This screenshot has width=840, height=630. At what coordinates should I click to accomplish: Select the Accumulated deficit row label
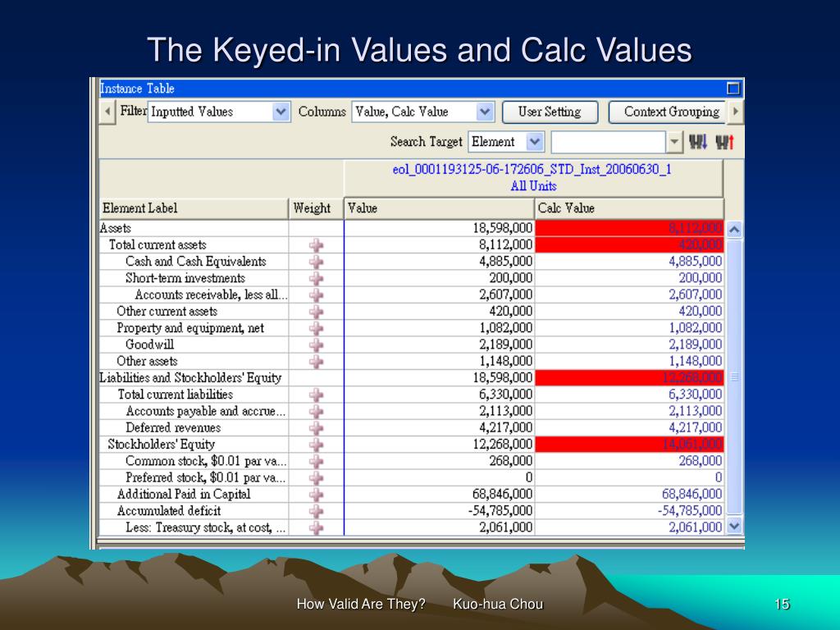tap(169, 510)
